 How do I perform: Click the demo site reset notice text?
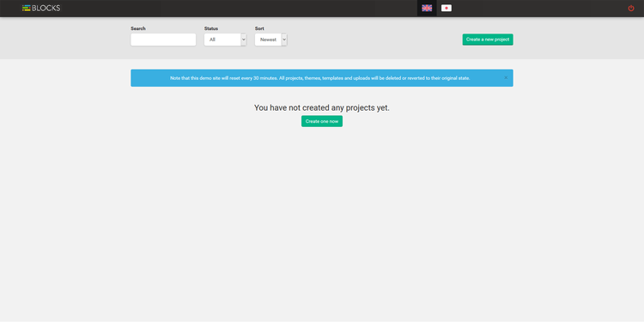(320, 78)
